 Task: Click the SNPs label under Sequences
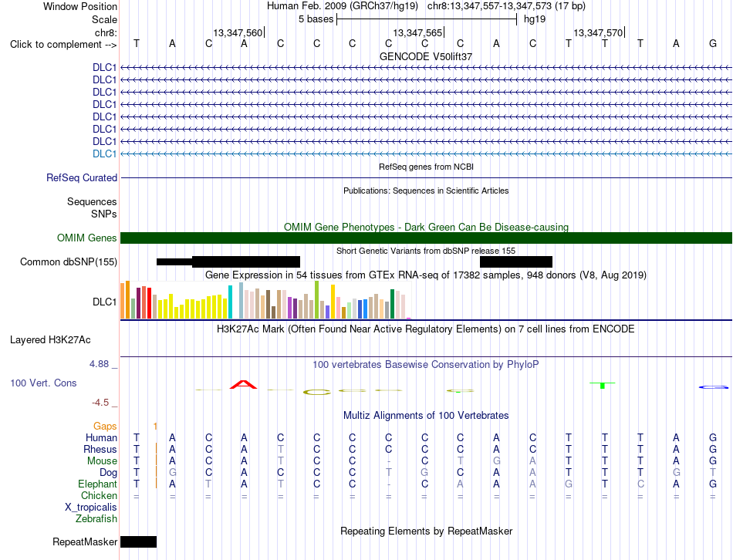[x=104, y=214]
